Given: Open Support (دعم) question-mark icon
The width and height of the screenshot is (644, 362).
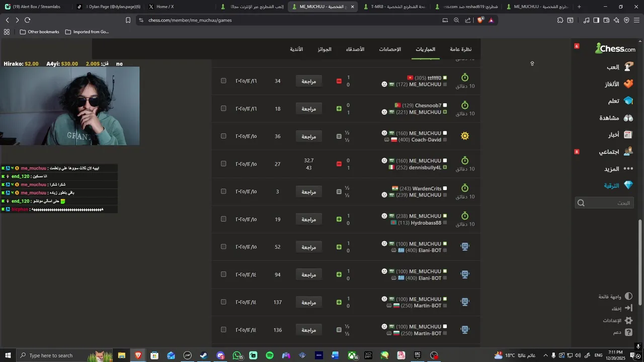Looking at the screenshot, I should (x=628, y=332).
